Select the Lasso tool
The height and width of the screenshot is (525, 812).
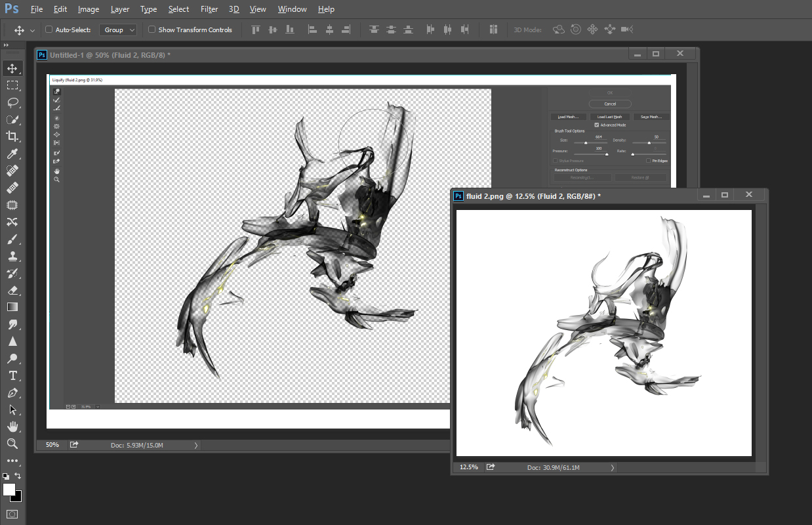[12, 102]
